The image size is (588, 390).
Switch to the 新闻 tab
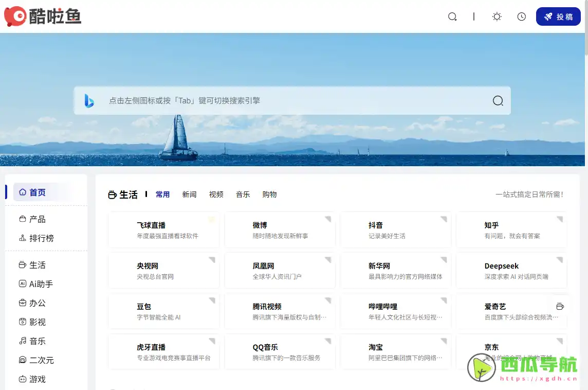click(189, 194)
